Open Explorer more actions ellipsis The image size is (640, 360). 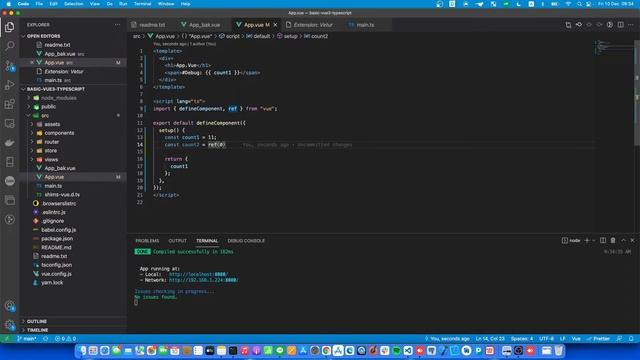[x=118, y=25]
